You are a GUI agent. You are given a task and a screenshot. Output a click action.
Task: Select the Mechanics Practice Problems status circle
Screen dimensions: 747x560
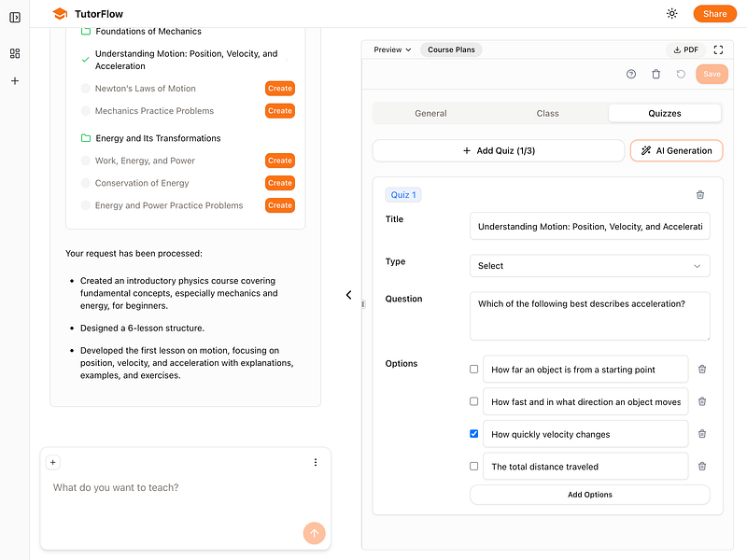coord(85,111)
